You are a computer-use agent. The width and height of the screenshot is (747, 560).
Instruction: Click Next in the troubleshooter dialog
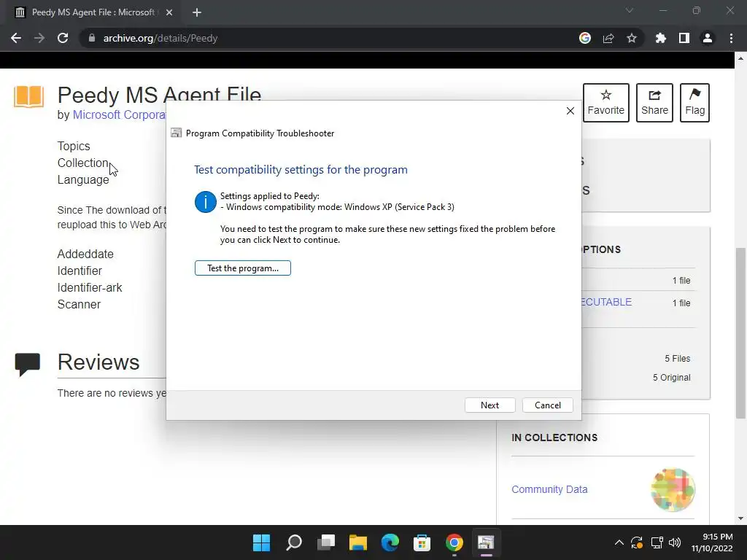(489, 405)
